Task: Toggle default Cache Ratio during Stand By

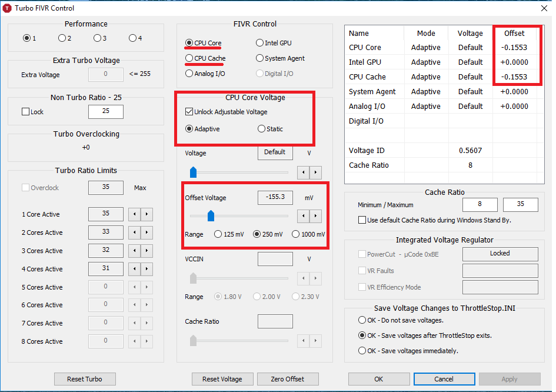Action: (362, 220)
